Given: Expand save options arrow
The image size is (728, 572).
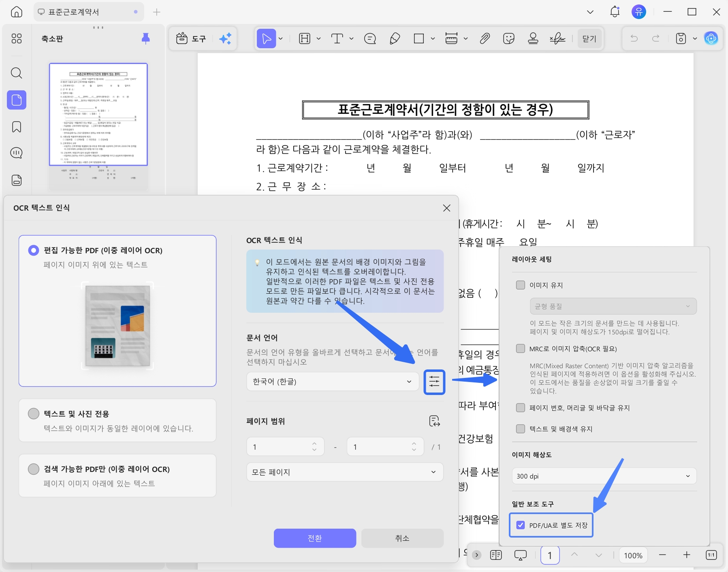Looking at the screenshot, I should (695, 38).
